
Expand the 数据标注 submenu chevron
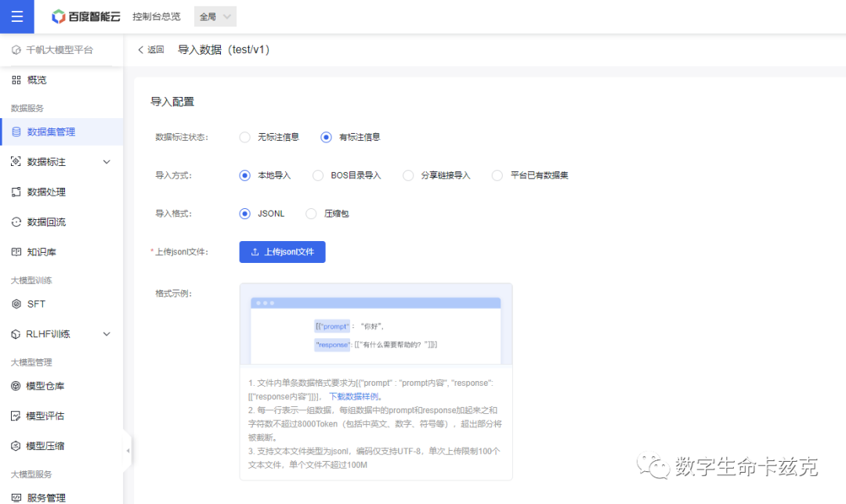click(107, 162)
